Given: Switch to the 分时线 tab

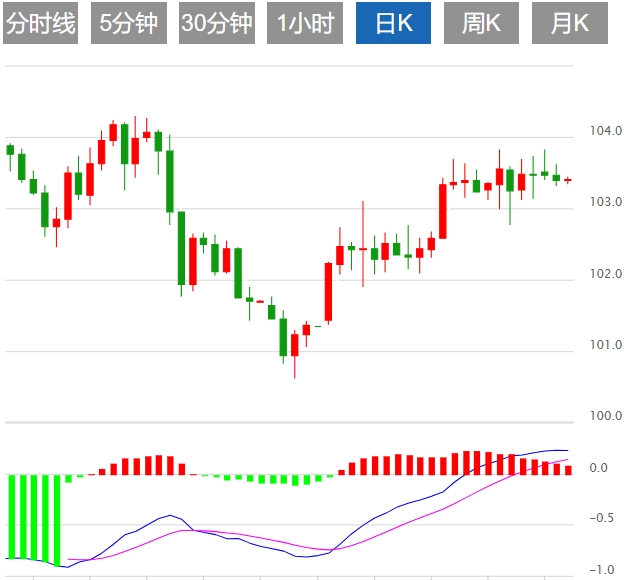Looking at the screenshot, I should (41, 23).
